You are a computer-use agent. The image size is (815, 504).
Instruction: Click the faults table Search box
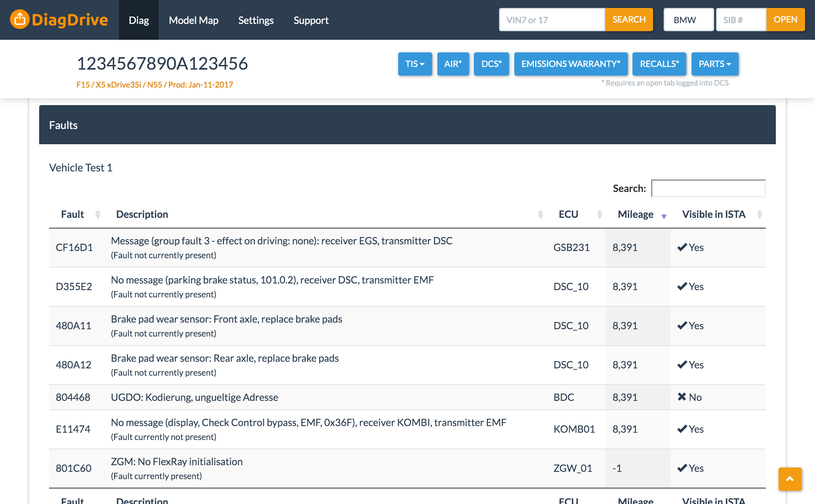(x=708, y=188)
